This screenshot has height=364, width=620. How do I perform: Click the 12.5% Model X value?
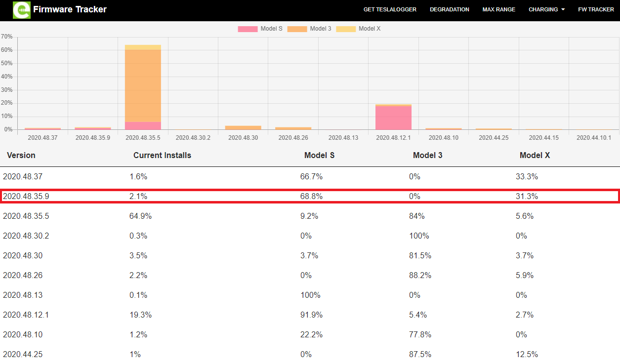527,354
